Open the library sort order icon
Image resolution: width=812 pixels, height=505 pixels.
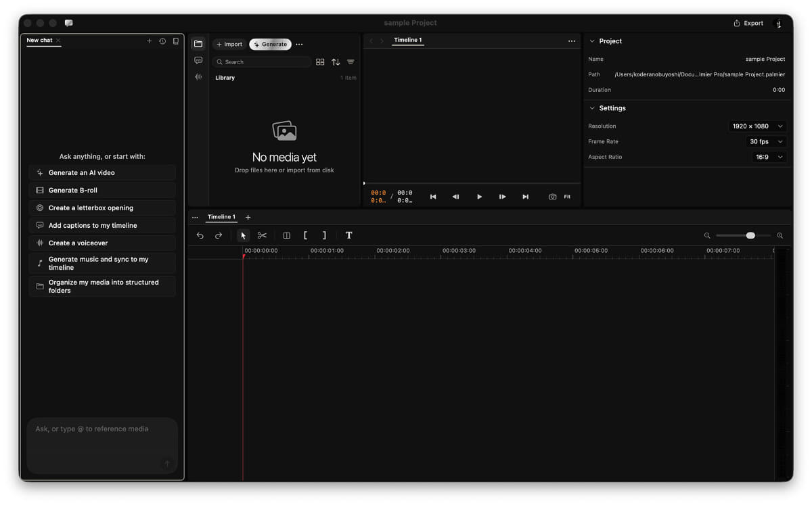tap(336, 62)
